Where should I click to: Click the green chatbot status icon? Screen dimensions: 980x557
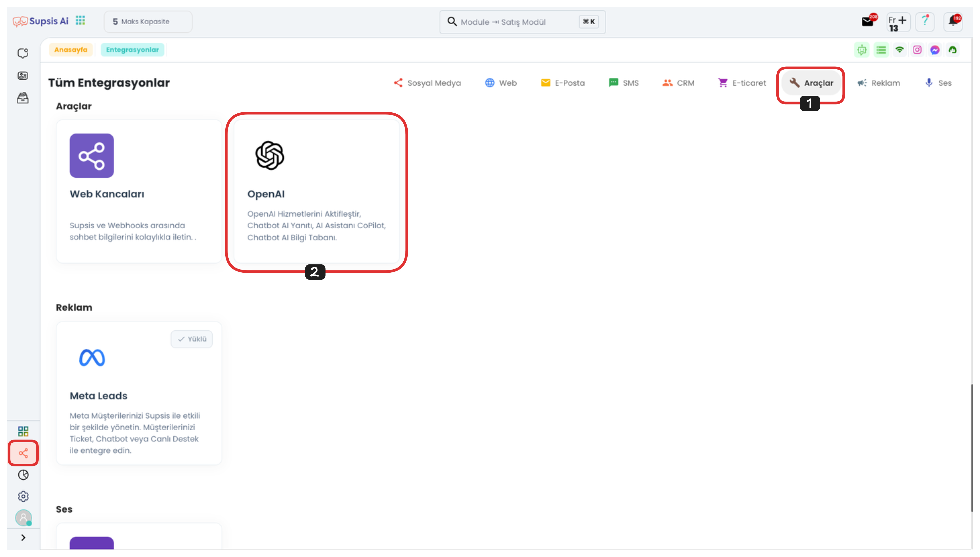pos(862,50)
